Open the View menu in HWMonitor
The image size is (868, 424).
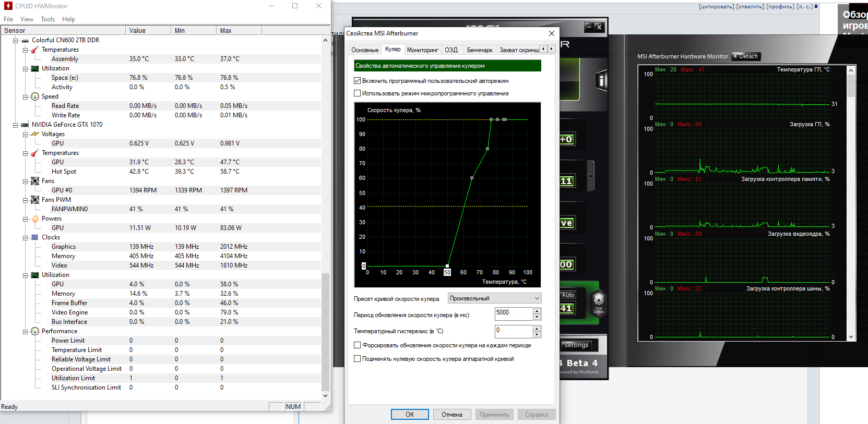coord(27,19)
